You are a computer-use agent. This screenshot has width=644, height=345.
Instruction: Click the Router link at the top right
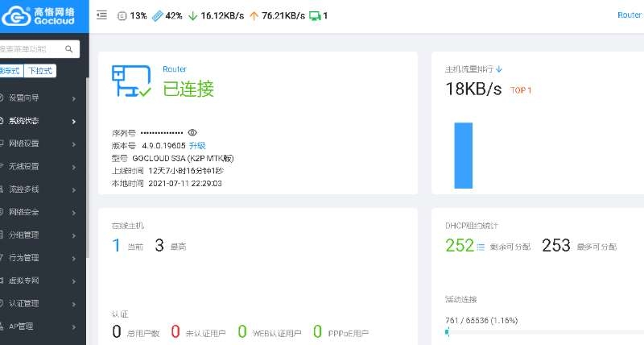point(630,15)
